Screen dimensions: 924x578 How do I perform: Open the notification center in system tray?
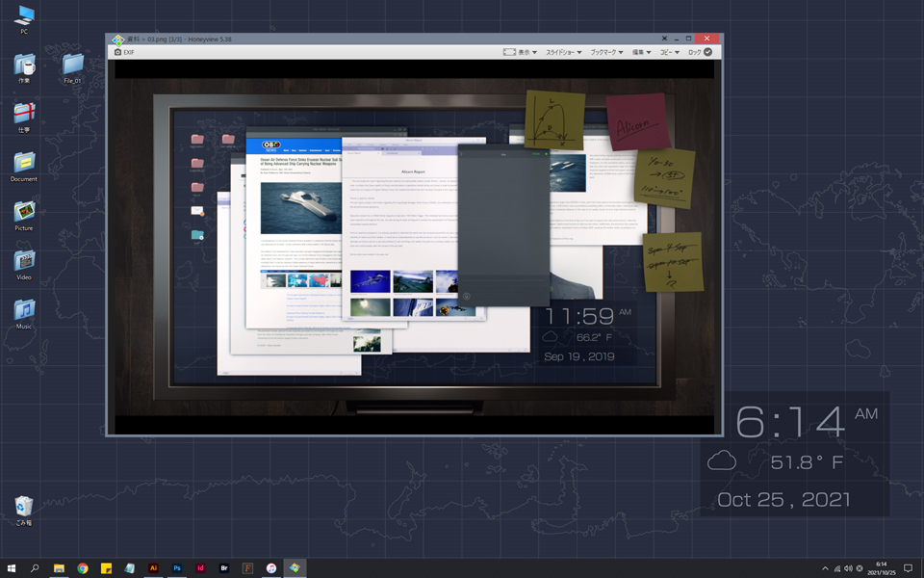click(x=908, y=568)
